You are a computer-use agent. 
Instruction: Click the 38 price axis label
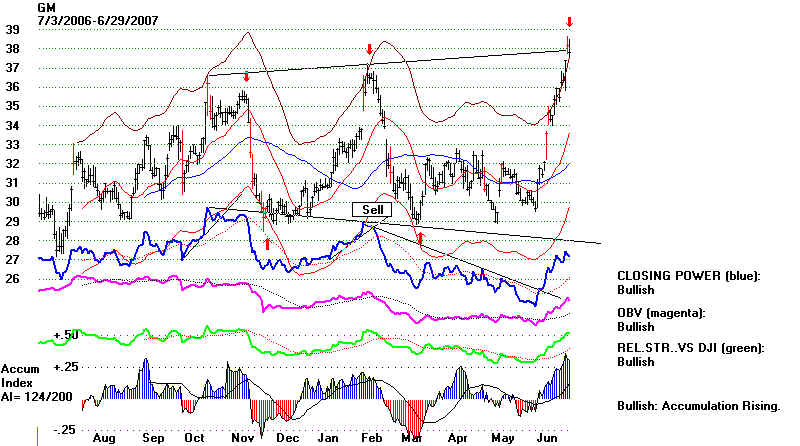pos(12,48)
